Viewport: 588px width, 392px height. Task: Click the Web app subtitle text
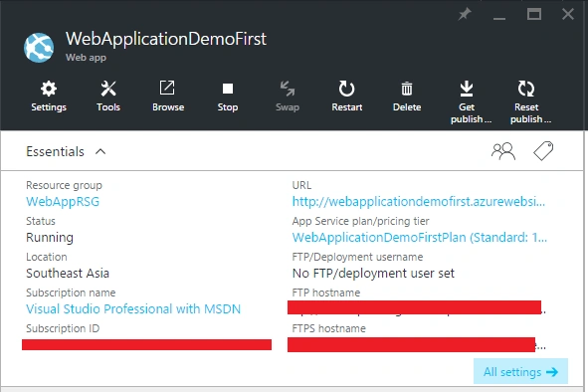point(86,58)
